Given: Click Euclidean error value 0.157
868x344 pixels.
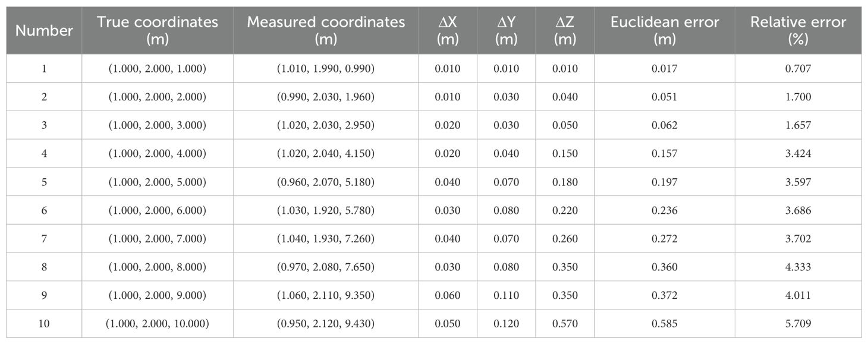Looking at the screenshot, I should (x=665, y=153).
